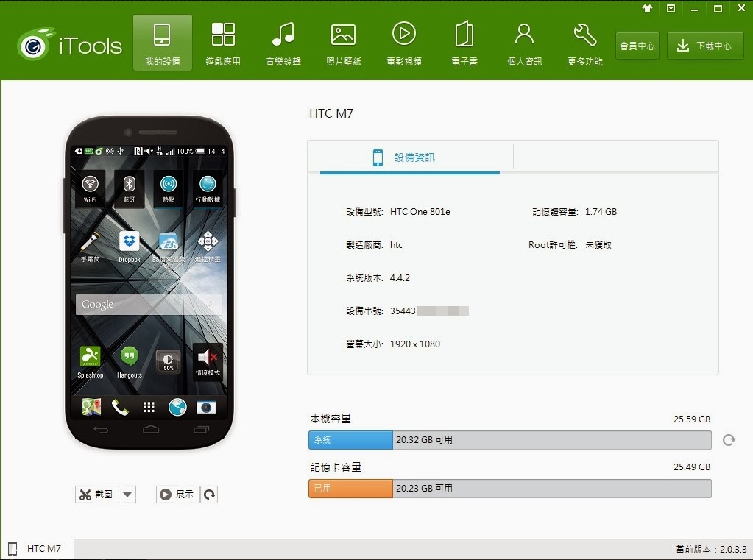Click the shirt theme icon in titlebar
Screen dimensions: 753x560
[x=647, y=8]
